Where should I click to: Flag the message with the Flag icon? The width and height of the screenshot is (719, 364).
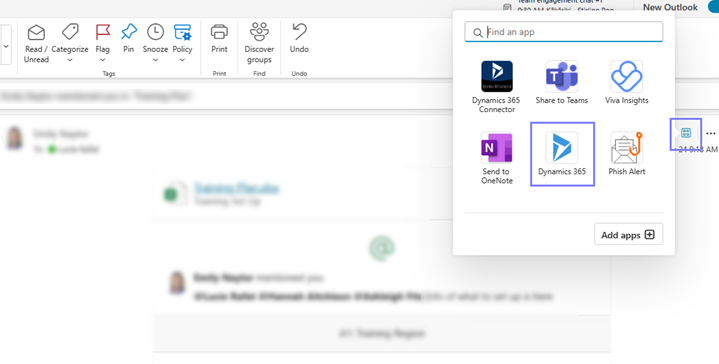coord(103,32)
